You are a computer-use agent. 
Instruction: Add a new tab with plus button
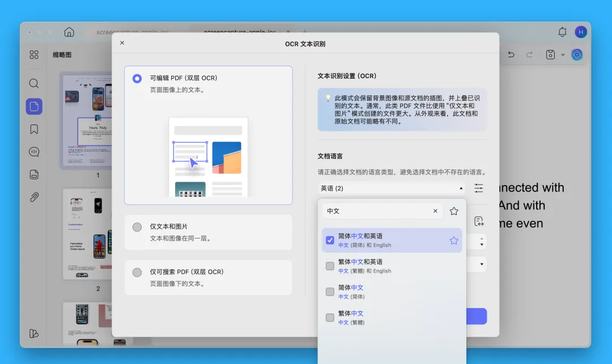pos(304,31)
